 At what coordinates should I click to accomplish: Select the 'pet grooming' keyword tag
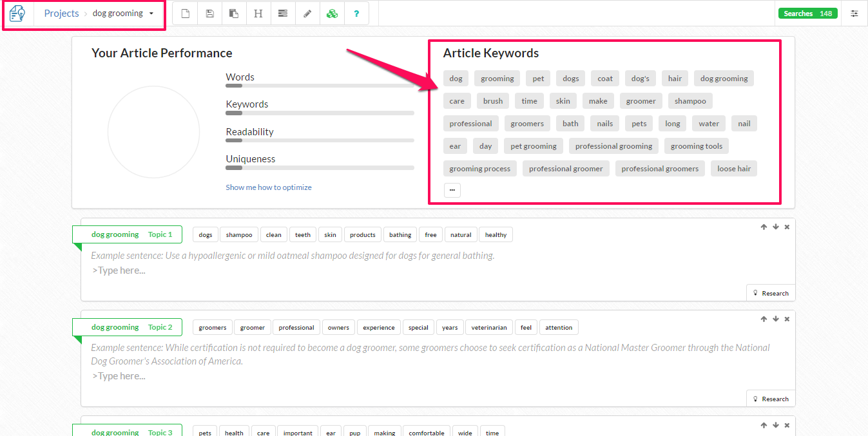[x=534, y=146]
